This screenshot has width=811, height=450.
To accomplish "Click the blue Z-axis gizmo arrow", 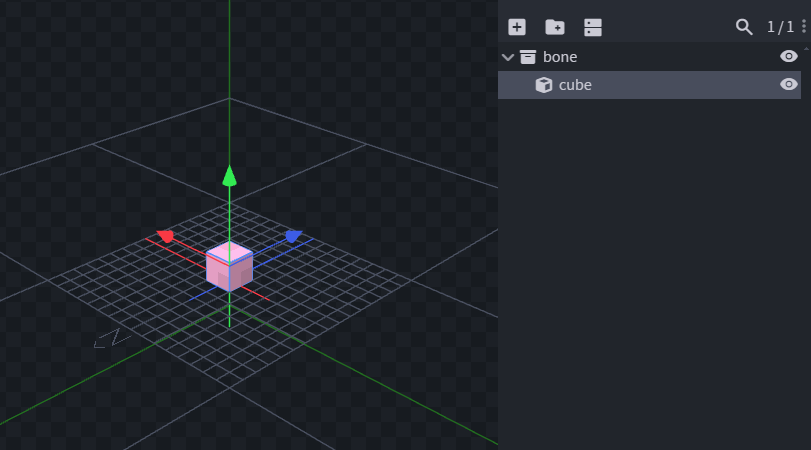I will [292, 236].
